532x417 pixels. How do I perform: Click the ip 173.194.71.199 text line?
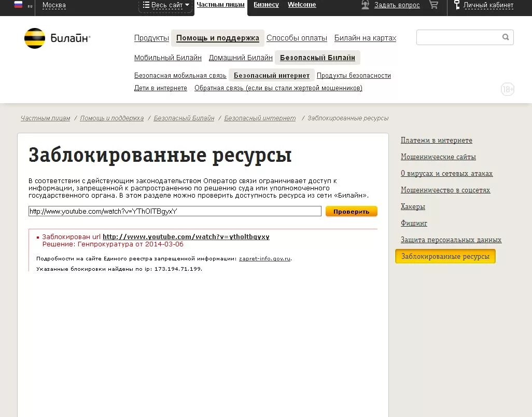(119, 269)
